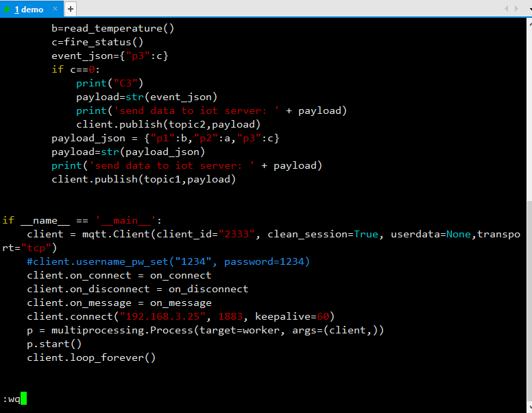532x413 pixels.
Task: Click the green cursor after :wq
Action: point(23,399)
